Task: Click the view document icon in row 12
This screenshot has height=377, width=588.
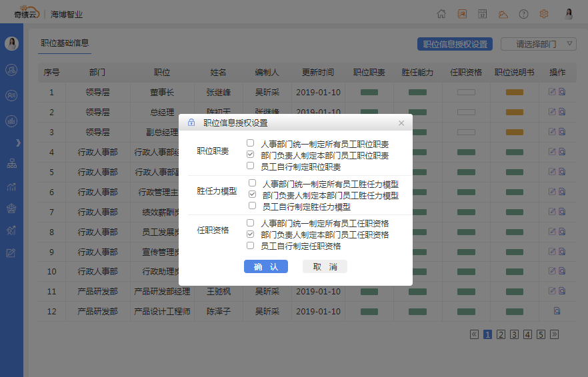Action: 557,310
